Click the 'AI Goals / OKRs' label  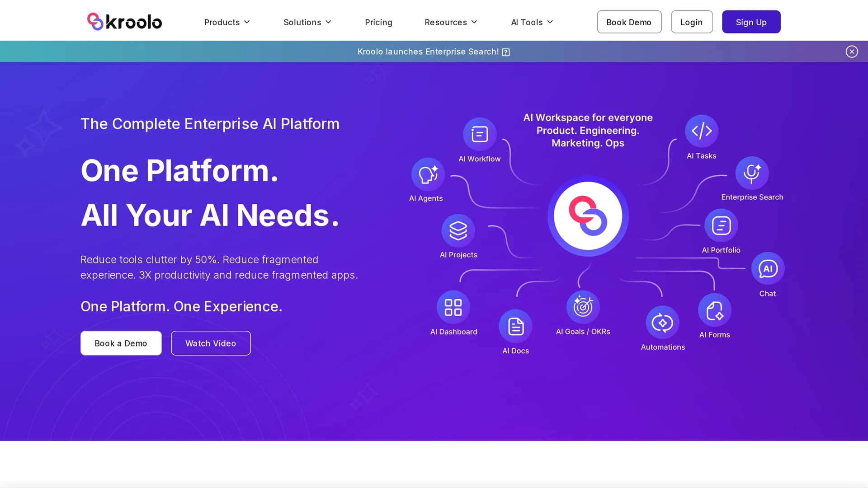[x=583, y=332]
